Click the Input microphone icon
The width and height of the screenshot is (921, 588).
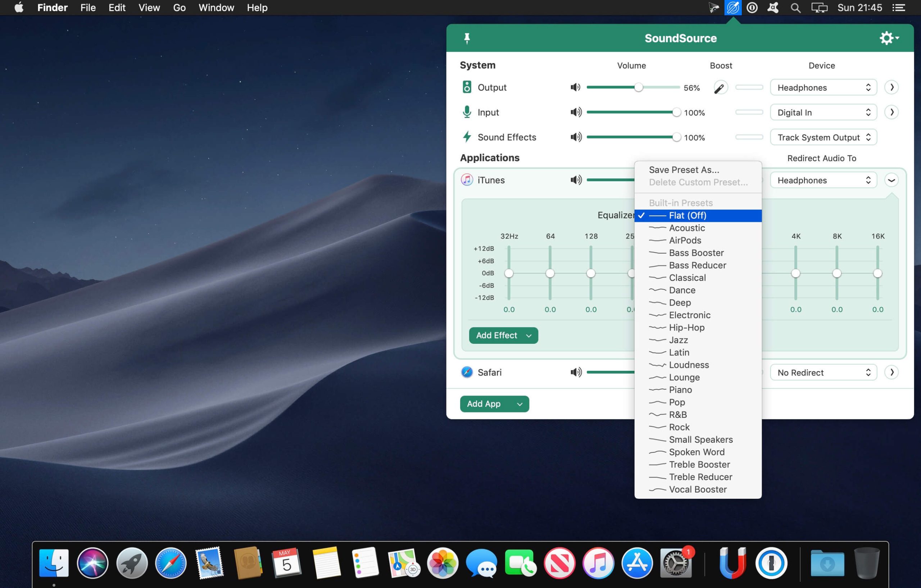tap(467, 112)
